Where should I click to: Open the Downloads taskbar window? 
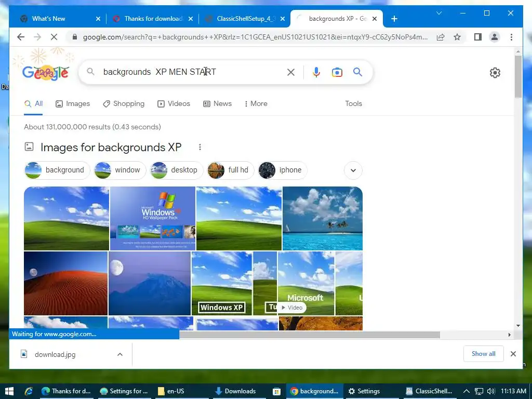[236, 391]
